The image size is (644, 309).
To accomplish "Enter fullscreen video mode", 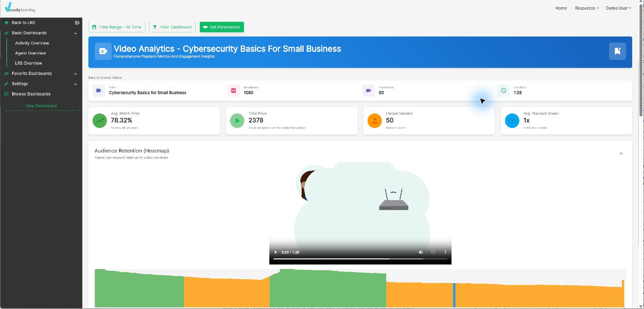I will [433, 252].
